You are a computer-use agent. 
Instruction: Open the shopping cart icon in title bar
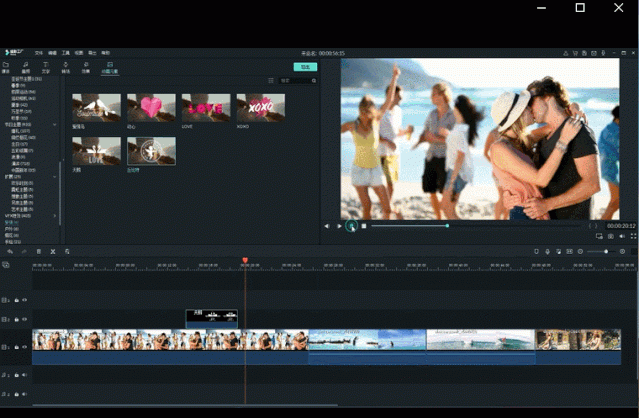point(575,53)
